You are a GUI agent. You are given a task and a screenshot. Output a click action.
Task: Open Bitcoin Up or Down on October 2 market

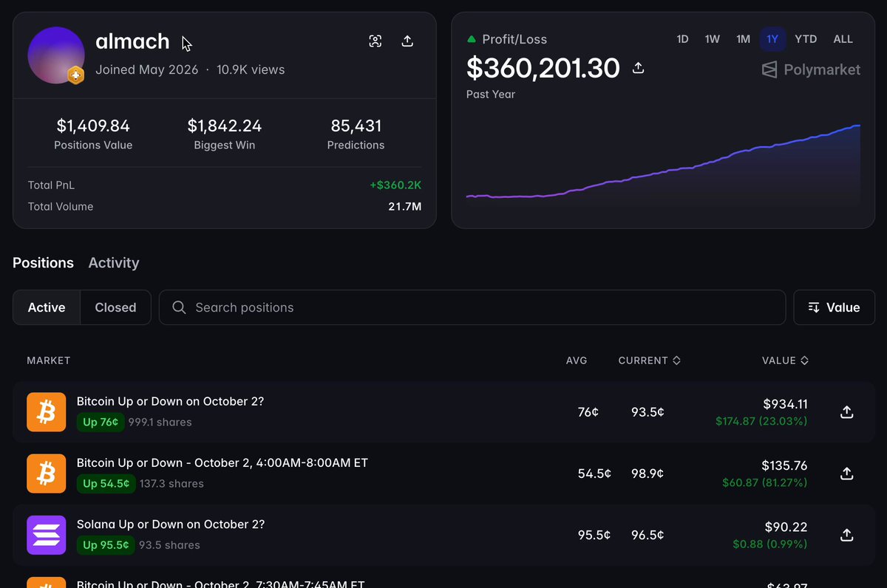point(170,401)
